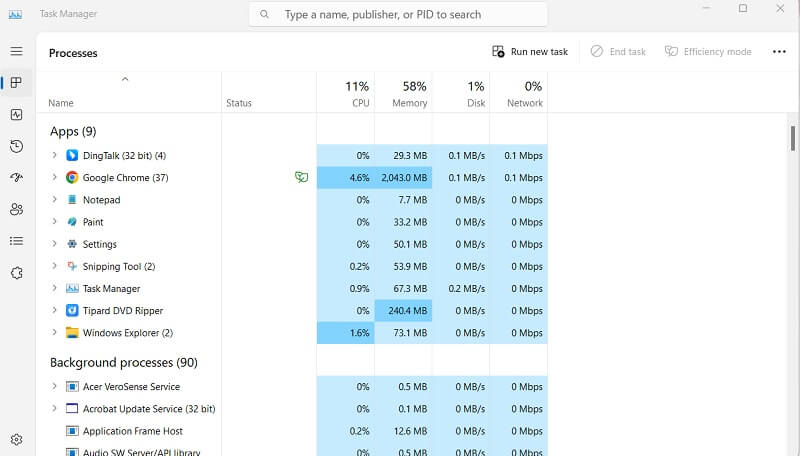
Task: Expand the Acrobat Update Service entry
Action: (x=54, y=409)
